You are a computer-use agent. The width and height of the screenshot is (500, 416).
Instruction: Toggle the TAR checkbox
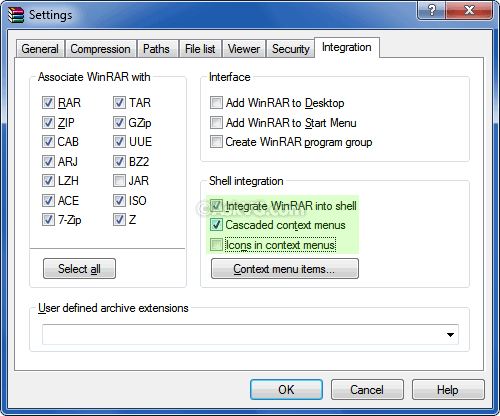[x=119, y=103]
